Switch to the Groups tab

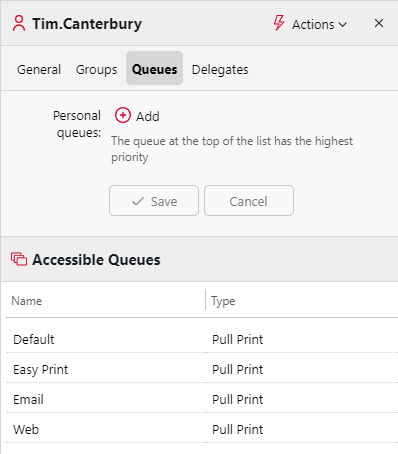96,69
